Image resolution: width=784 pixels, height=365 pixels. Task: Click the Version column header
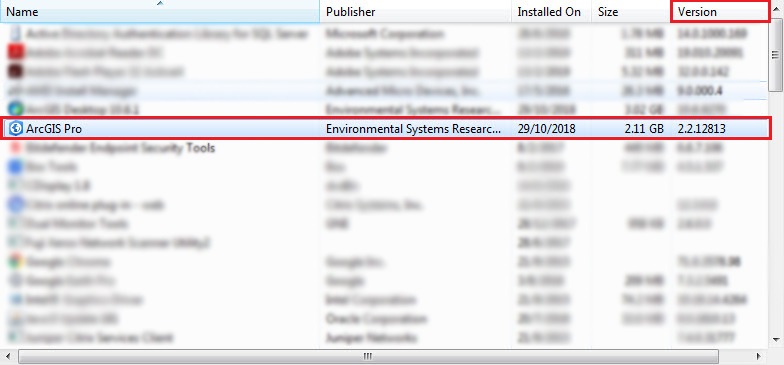pos(720,12)
